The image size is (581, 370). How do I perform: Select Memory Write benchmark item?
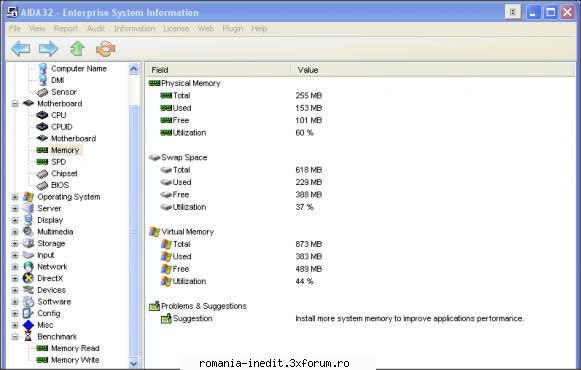pos(75,360)
